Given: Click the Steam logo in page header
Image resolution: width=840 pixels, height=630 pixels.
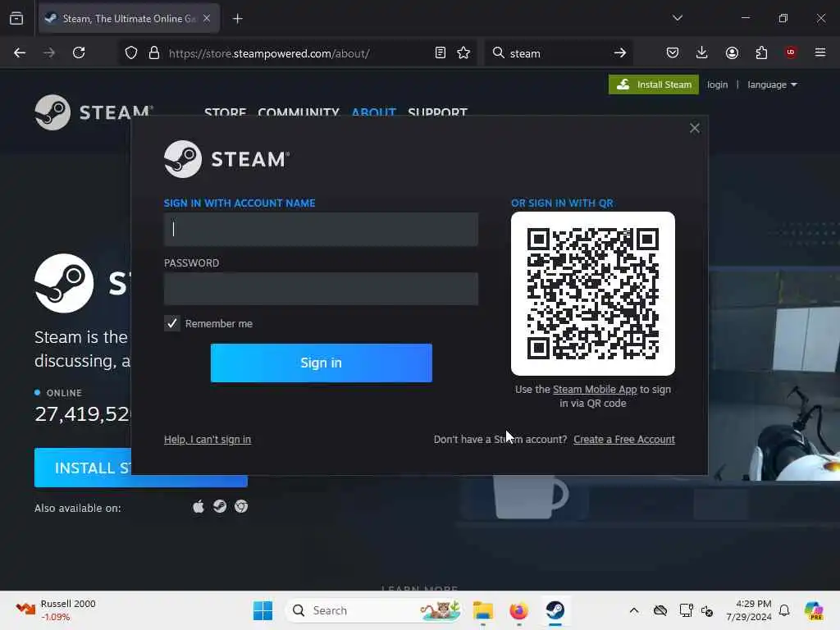Looking at the screenshot, I should coord(94,112).
